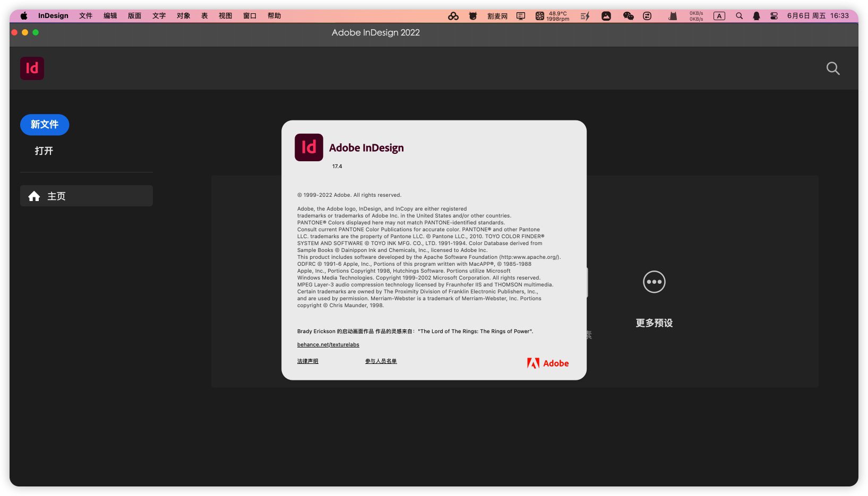Open the 窗口 menu
This screenshot has height=496, width=868.
click(250, 16)
